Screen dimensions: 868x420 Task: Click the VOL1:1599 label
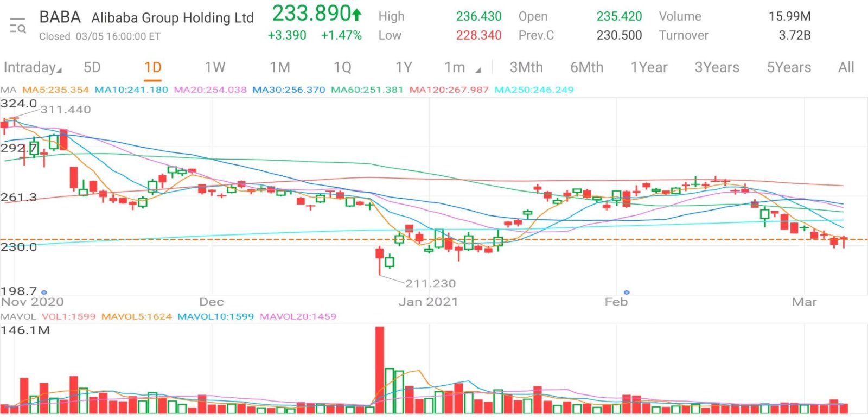tap(68, 316)
